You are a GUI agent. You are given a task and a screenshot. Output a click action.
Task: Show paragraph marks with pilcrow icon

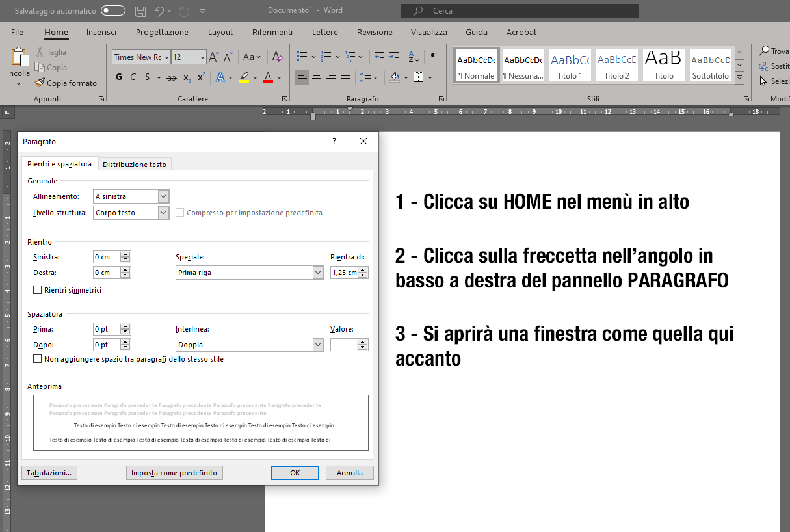point(434,57)
